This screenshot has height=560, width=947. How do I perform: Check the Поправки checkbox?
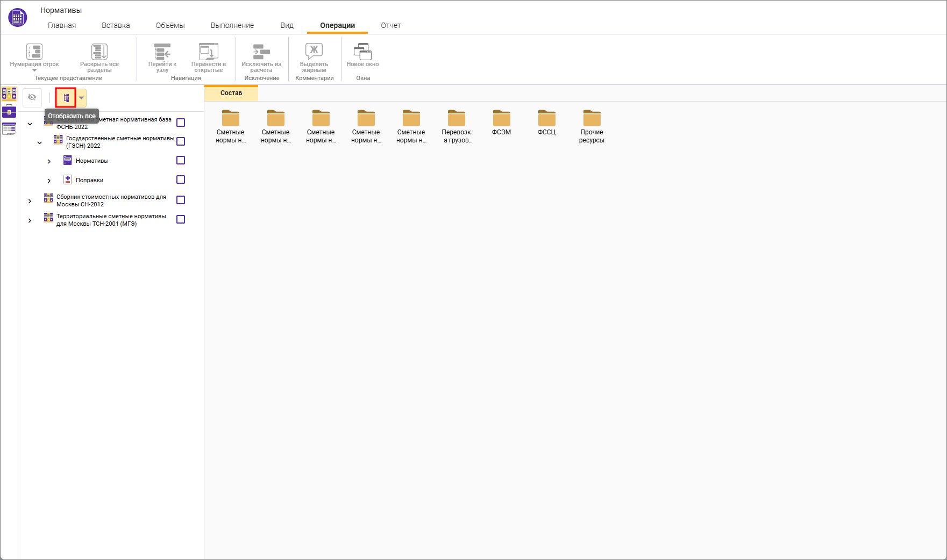pos(181,180)
